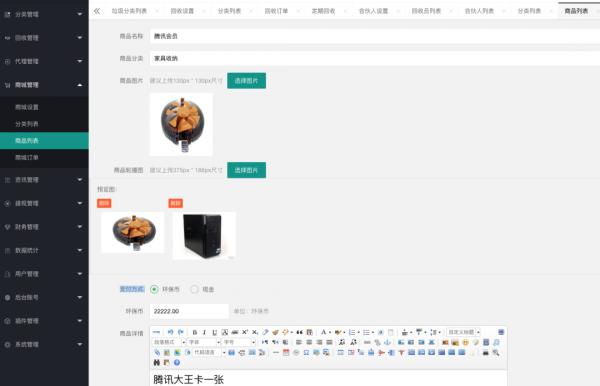Click the editor fullscreen icon

click(x=501, y=332)
